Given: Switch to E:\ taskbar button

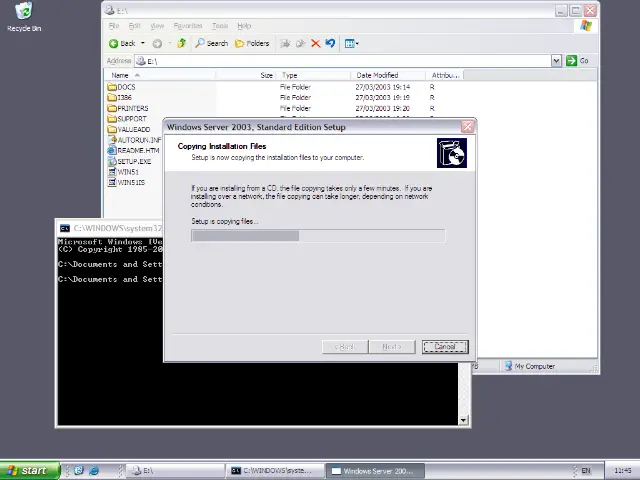Looking at the screenshot, I should [x=175, y=471].
